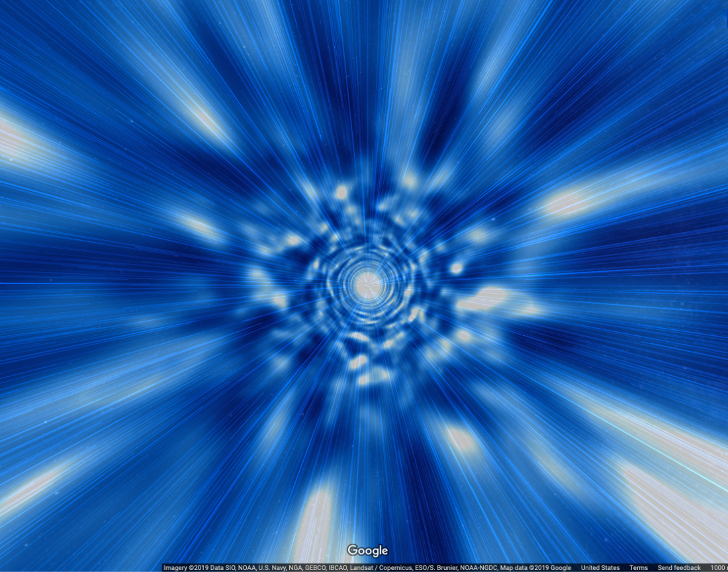The width and height of the screenshot is (728, 572).
Task: Select the United States region label
Action: point(599,567)
